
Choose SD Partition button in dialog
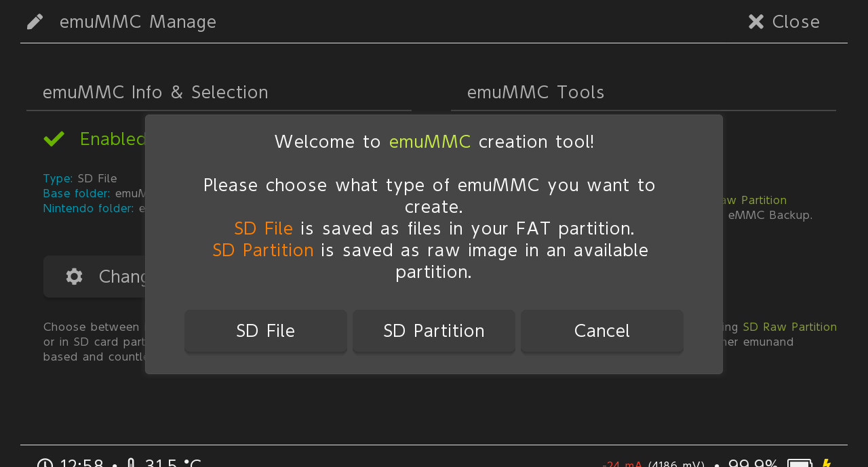434,331
